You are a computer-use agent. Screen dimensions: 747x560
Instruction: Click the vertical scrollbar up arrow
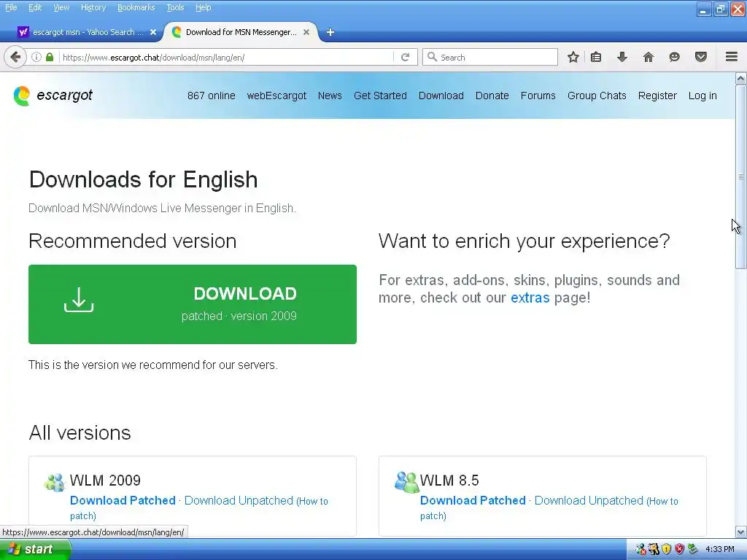(741, 78)
